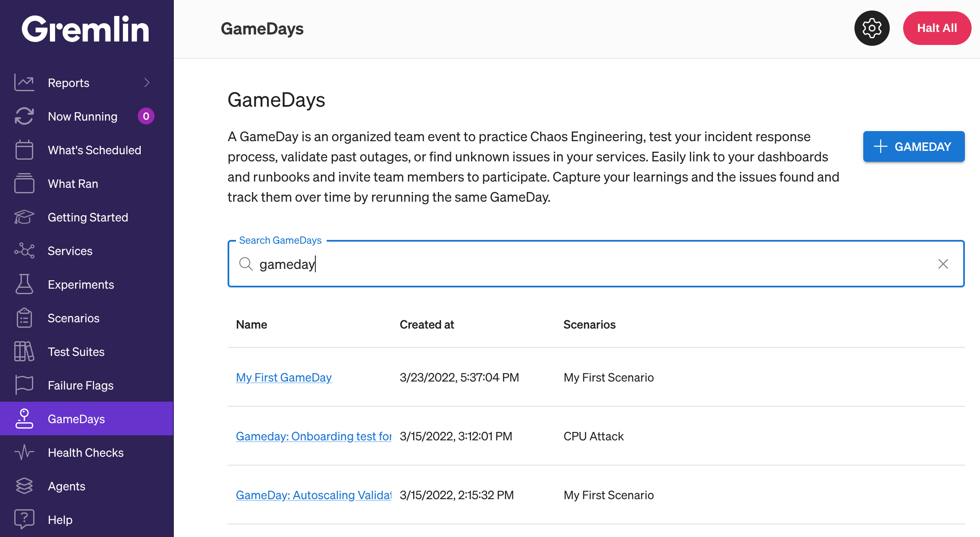Click the Reports chart icon
This screenshot has width=980, height=537.
24,82
